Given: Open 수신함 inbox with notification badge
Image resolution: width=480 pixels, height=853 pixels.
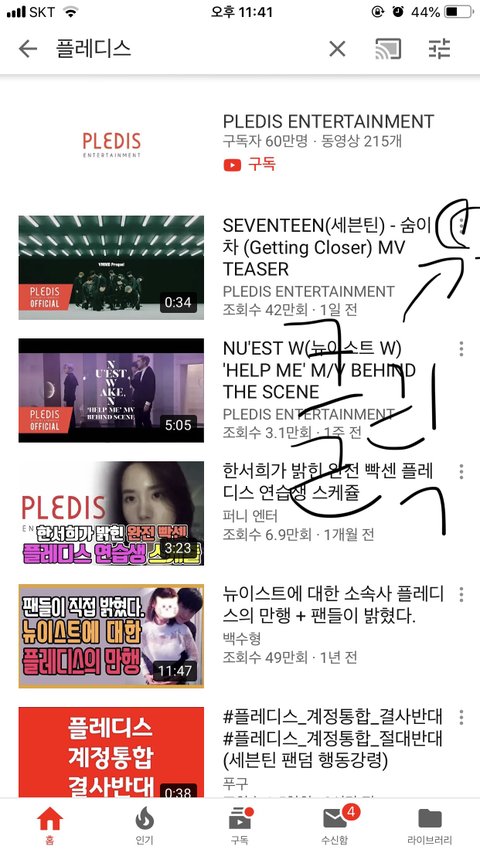Looking at the screenshot, I should click(x=335, y=825).
